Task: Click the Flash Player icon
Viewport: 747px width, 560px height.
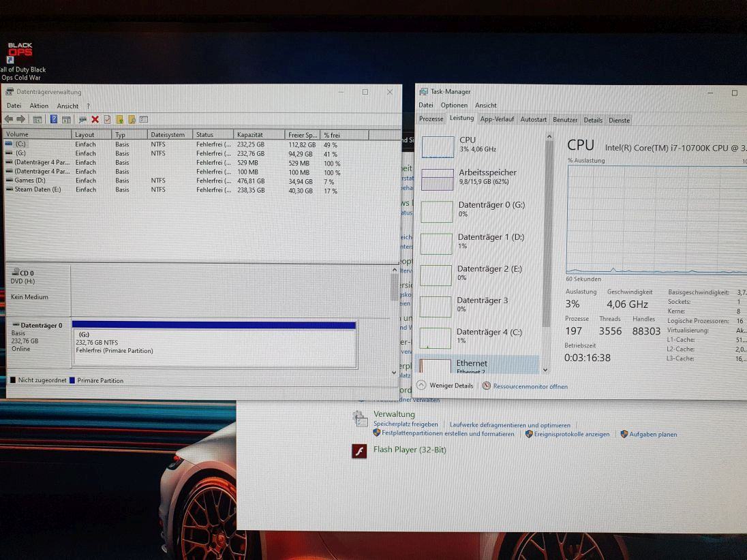Action: click(359, 450)
